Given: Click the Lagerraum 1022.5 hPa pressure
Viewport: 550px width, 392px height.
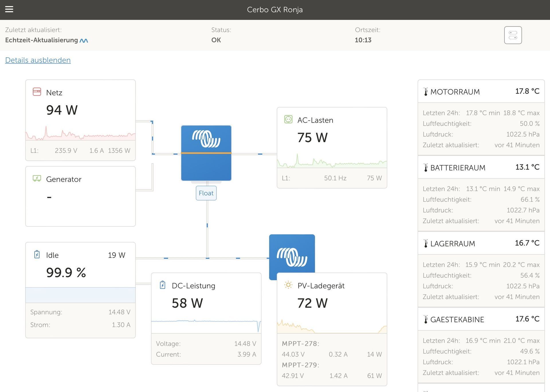Looking at the screenshot, I should [x=523, y=286].
